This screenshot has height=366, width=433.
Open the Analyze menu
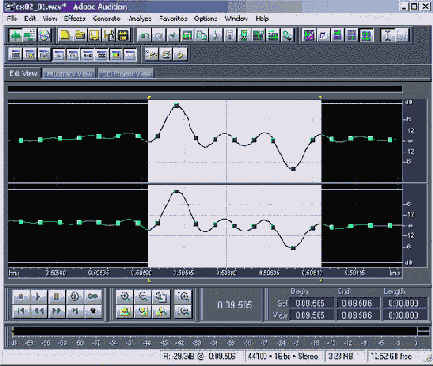140,19
